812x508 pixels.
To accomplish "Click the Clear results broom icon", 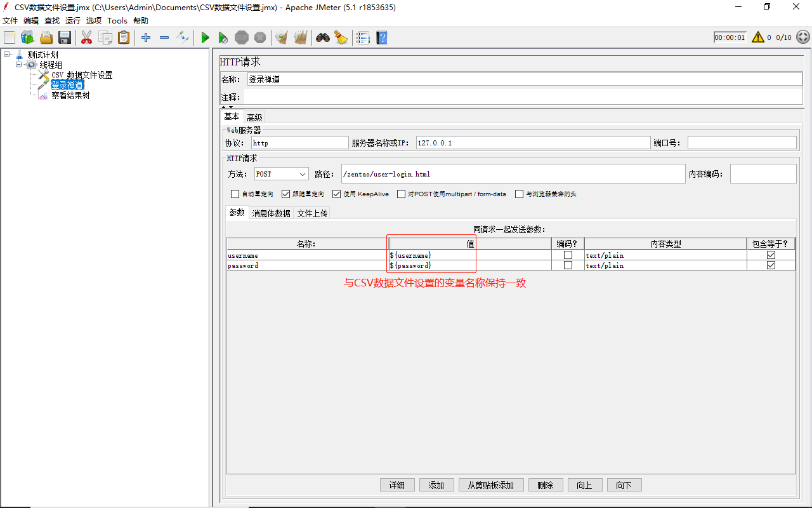I will [x=282, y=37].
